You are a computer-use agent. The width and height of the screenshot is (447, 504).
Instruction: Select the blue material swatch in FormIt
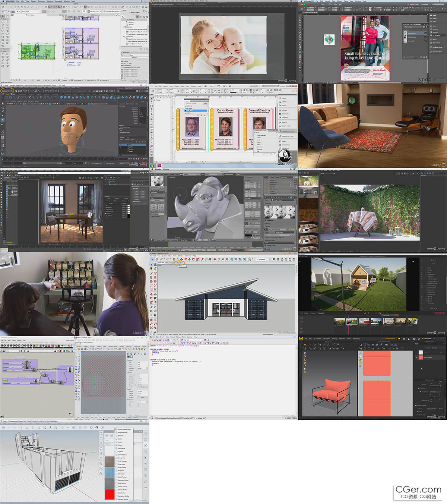tap(110, 473)
